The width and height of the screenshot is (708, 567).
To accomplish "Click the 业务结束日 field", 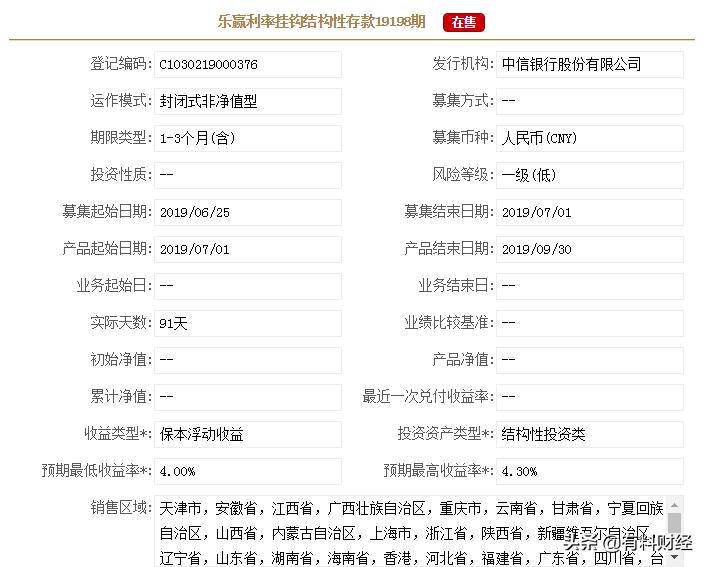I will pos(590,286).
